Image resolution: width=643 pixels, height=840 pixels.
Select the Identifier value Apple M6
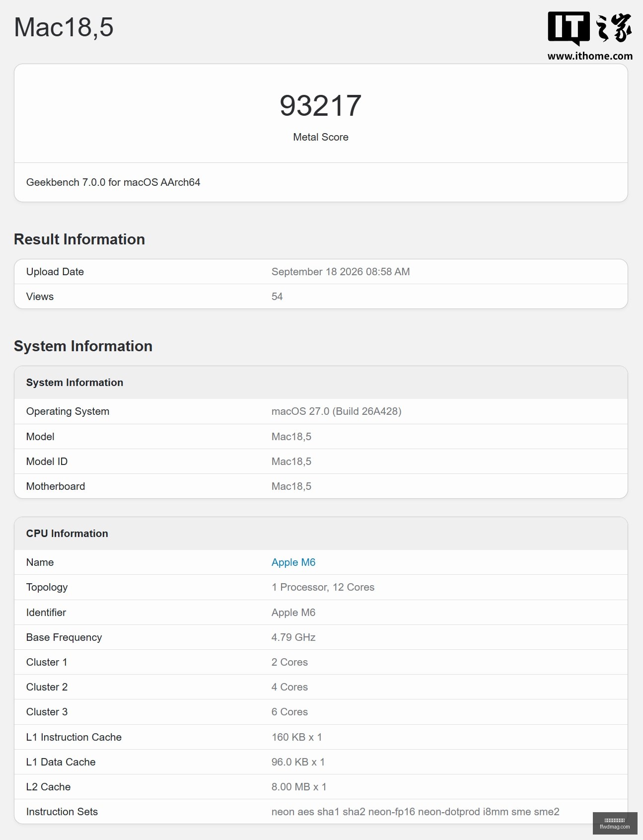[293, 612]
